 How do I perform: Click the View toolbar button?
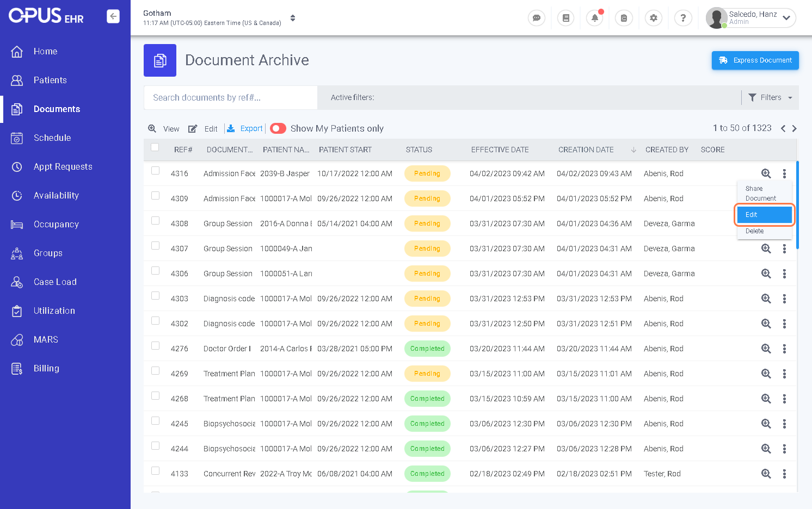point(164,129)
